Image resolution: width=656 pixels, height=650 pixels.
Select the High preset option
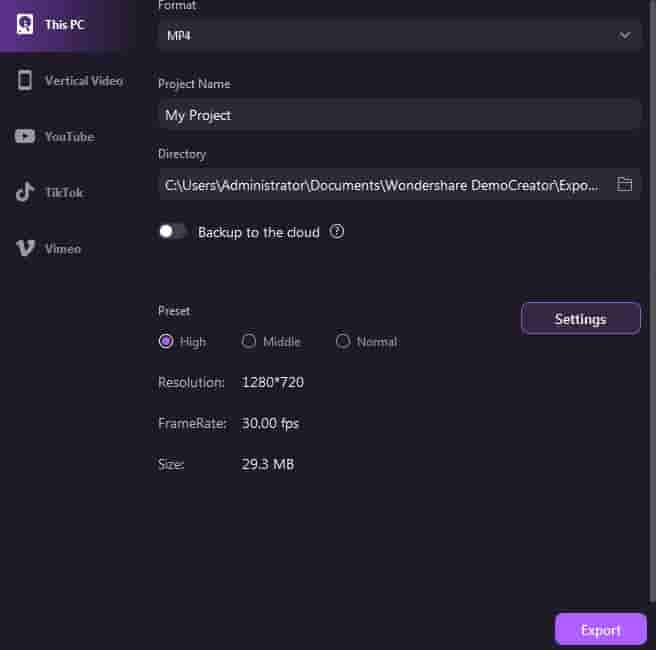click(x=166, y=341)
